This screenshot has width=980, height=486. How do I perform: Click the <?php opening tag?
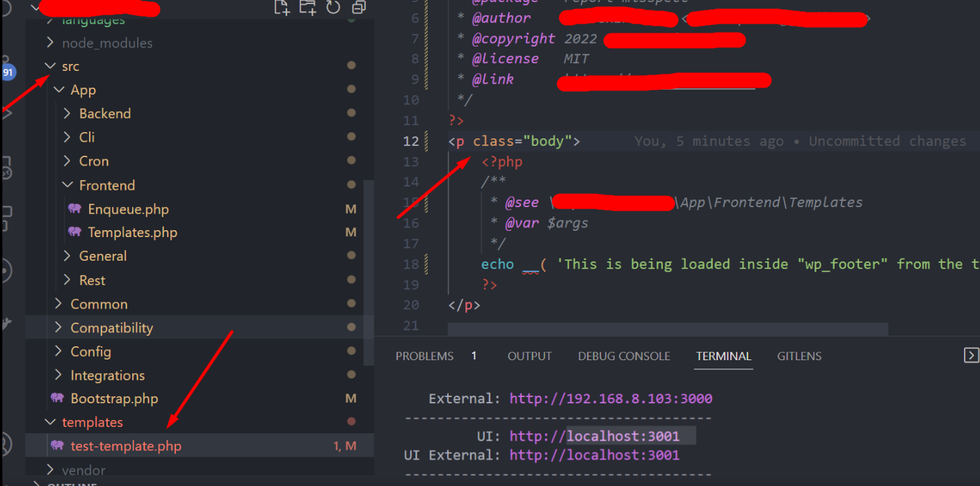coord(501,162)
